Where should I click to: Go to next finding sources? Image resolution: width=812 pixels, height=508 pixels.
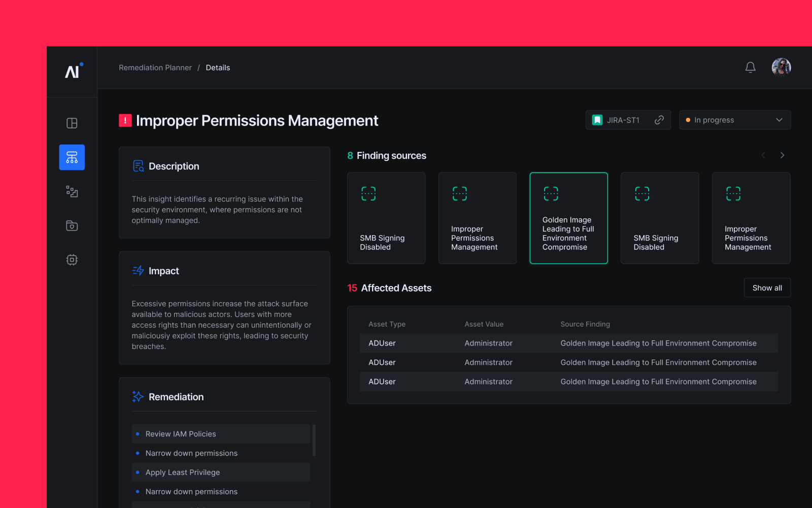[783, 155]
